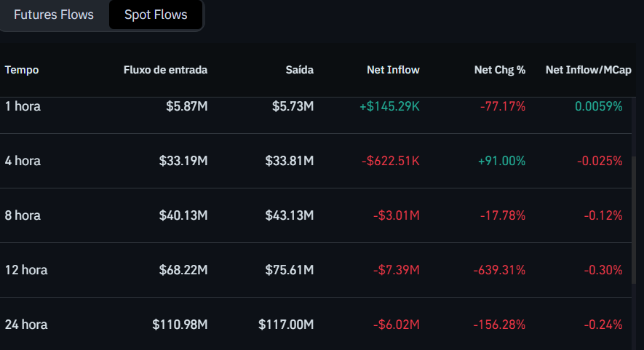Click the $110.98M inflow value
Viewport: 644px width, 350px height.
tap(180, 325)
